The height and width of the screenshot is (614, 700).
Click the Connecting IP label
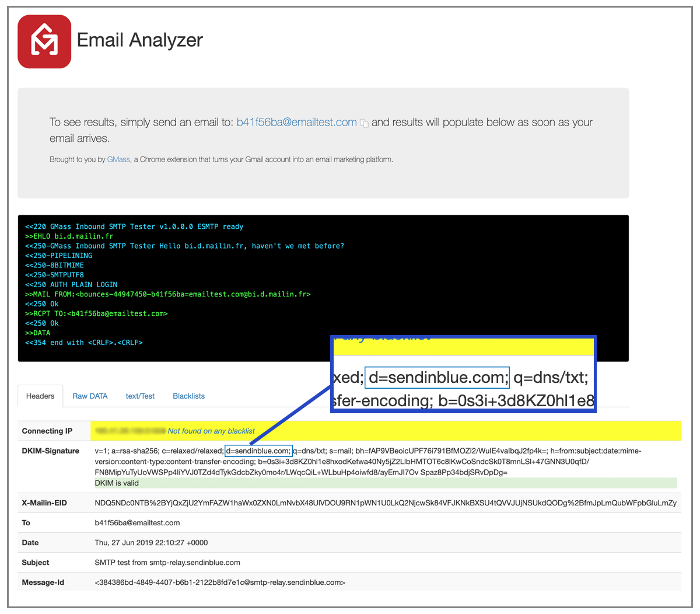point(47,431)
